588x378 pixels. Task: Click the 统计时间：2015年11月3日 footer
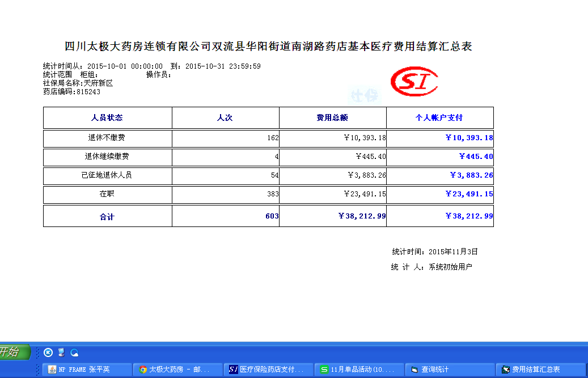click(435, 252)
